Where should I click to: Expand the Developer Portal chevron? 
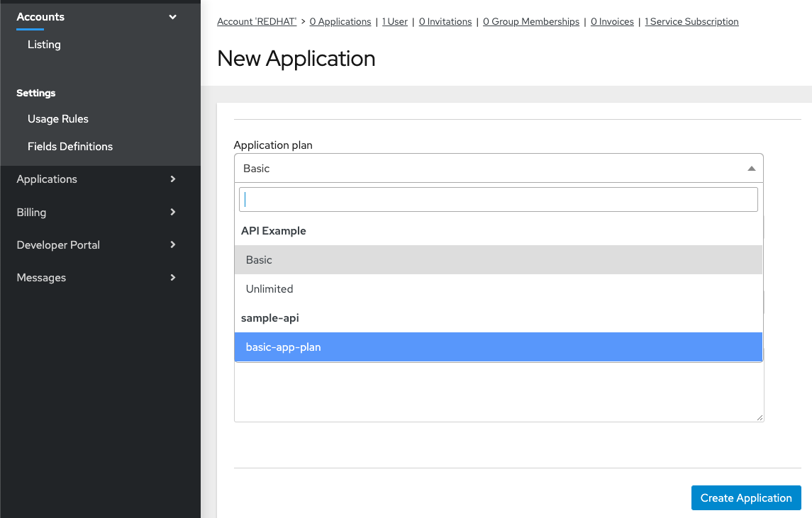[x=172, y=244]
